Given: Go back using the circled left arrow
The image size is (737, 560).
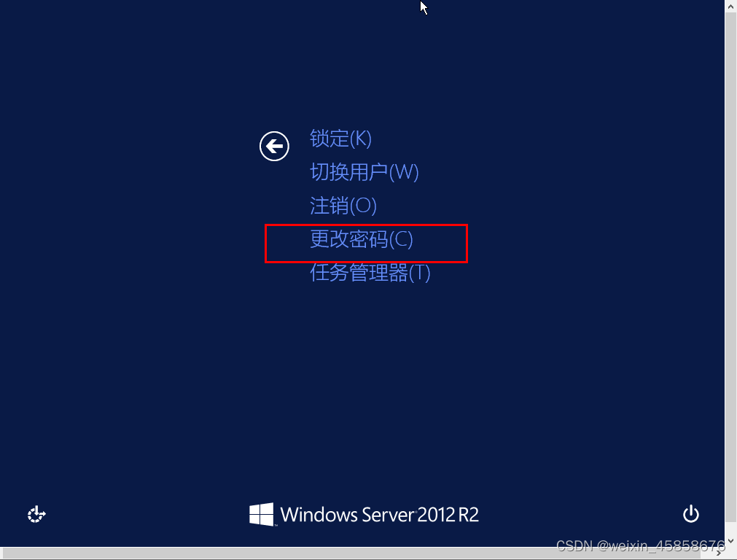Looking at the screenshot, I should tap(274, 147).
